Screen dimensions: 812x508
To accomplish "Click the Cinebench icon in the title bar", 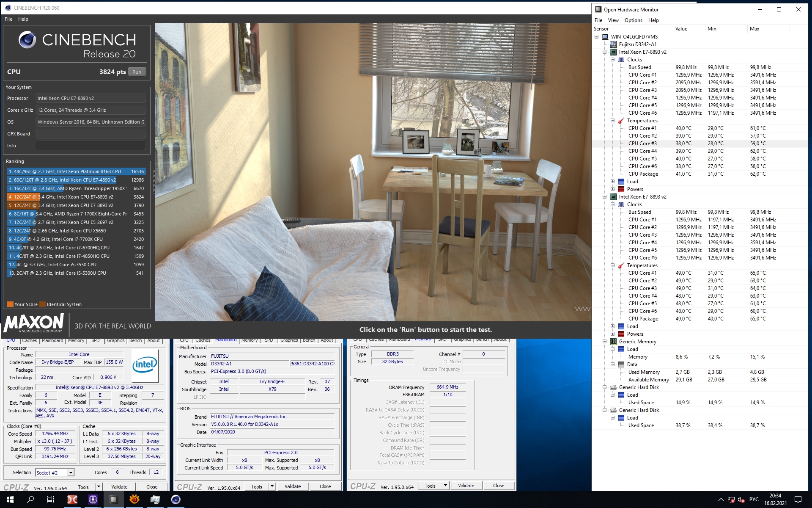I will (8, 8).
